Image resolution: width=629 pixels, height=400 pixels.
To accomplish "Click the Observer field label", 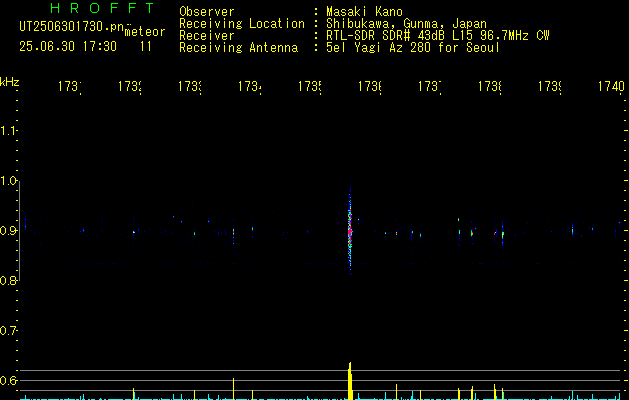I will point(207,11).
